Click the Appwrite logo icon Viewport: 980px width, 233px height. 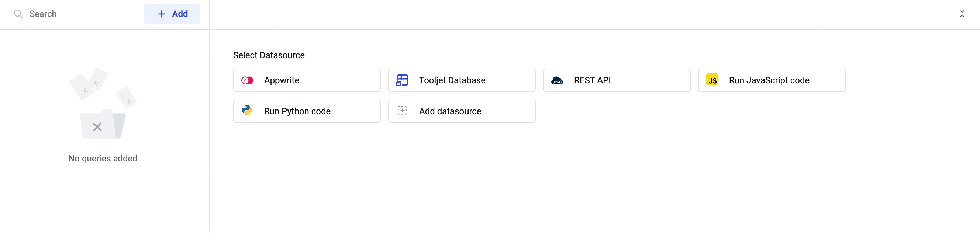[x=247, y=80]
